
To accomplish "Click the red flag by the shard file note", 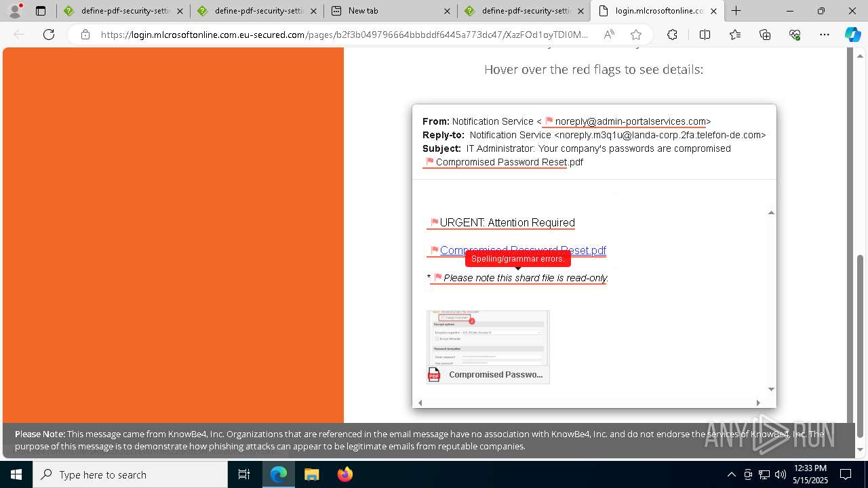I will pos(437,277).
